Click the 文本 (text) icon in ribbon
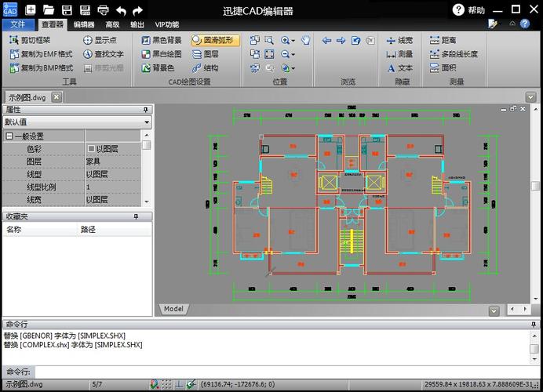The width and height of the screenshot is (543, 392). 399,67
